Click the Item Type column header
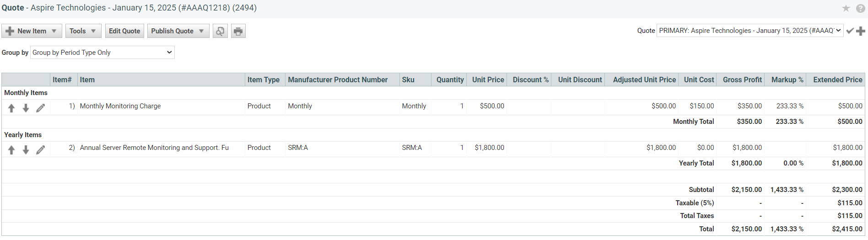 [264, 80]
